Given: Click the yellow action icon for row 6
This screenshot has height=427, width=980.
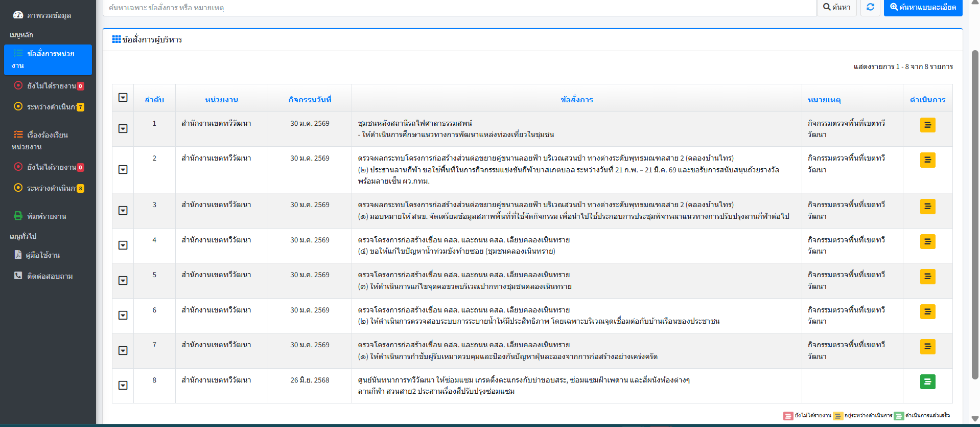Looking at the screenshot, I should tap(927, 311).
